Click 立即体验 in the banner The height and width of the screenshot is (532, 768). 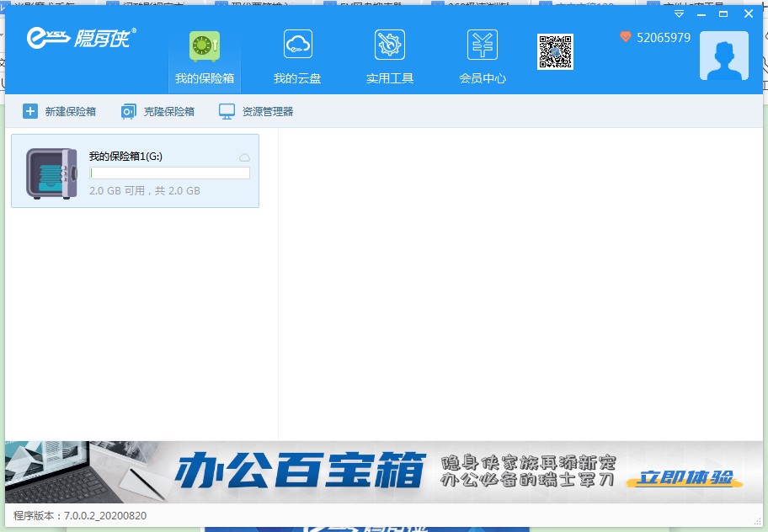click(685, 477)
